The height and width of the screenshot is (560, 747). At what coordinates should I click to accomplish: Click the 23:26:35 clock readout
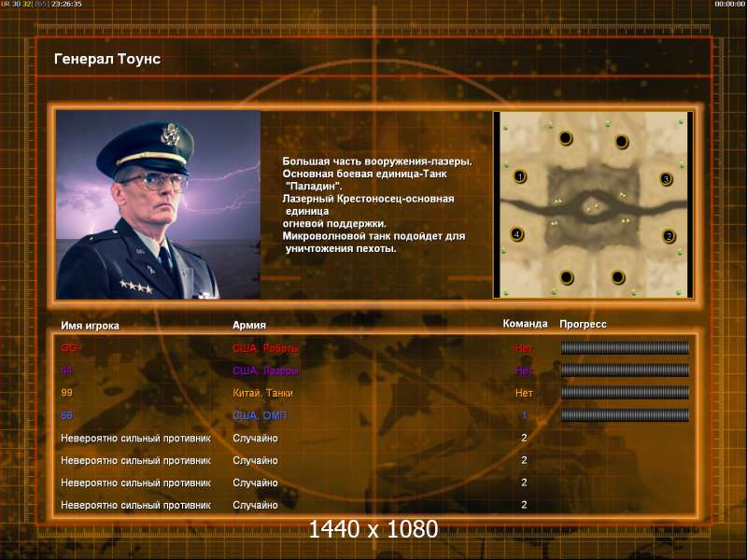66,4
